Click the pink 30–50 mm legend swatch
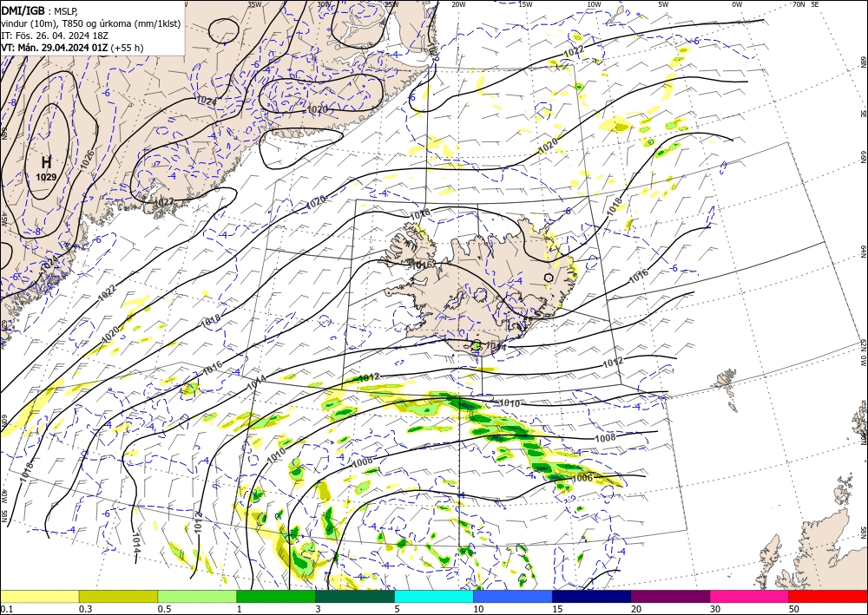868x615 pixels. pyautogui.click(x=750, y=597)
